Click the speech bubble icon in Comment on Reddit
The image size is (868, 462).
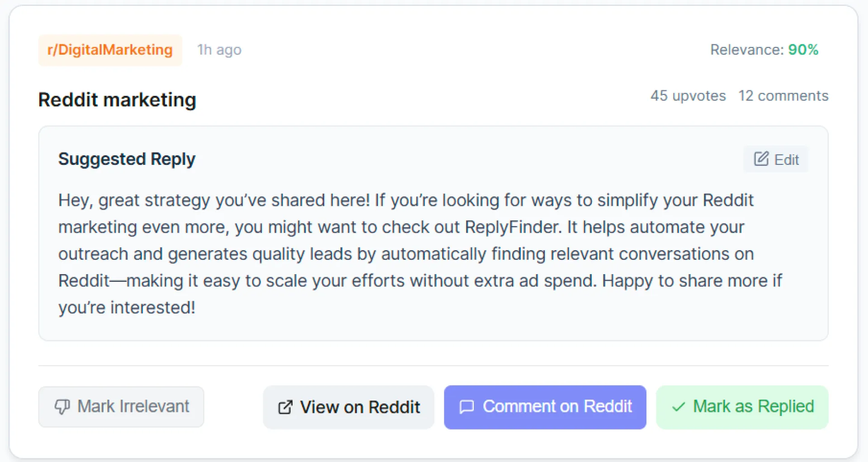pos(467,407)
